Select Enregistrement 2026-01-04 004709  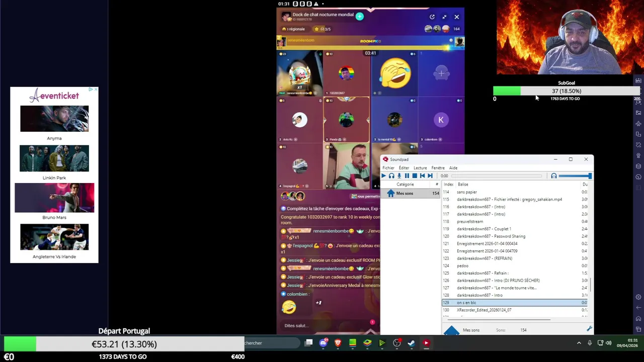tap(514, 251)
